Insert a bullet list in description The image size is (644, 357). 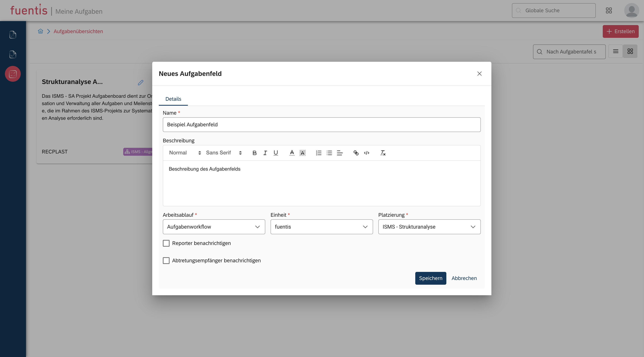pyautogui.click(x=329, y=153)
